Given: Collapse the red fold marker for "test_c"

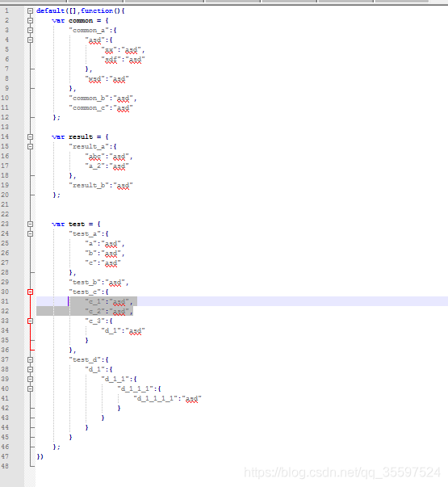Looking at the screenshot, I should (x=30, y=292).
